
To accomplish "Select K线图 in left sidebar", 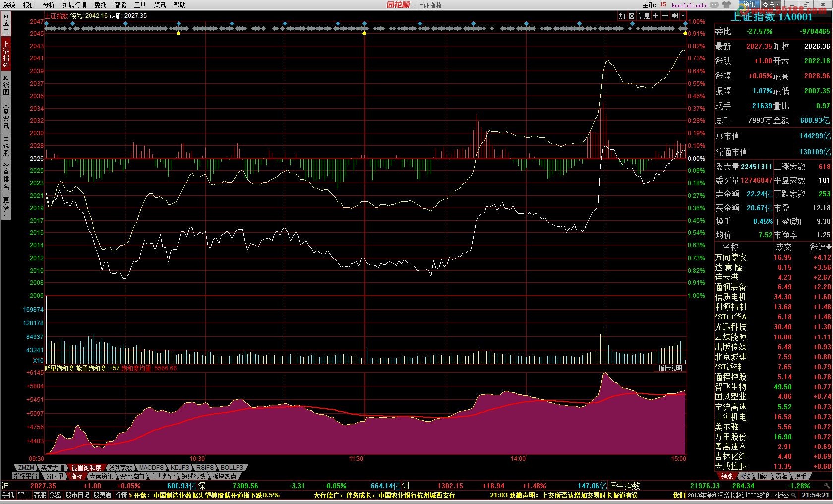I will click(6, 85).
